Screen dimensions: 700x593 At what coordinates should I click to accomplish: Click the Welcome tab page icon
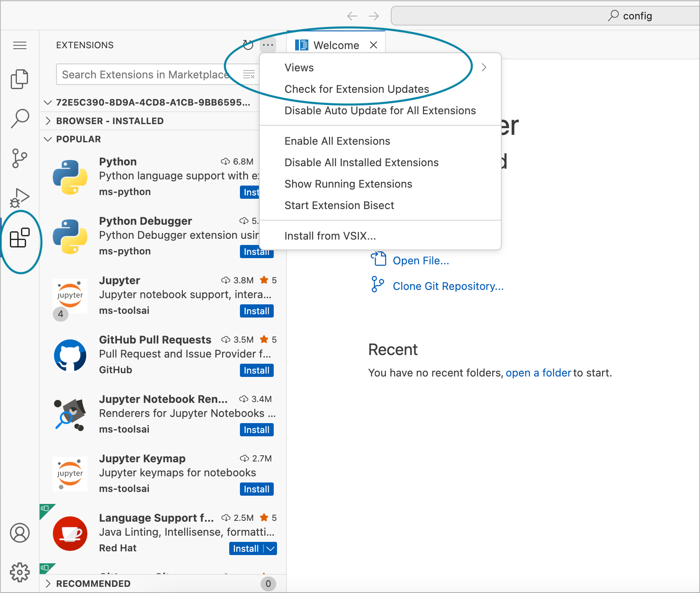[302, 45]
